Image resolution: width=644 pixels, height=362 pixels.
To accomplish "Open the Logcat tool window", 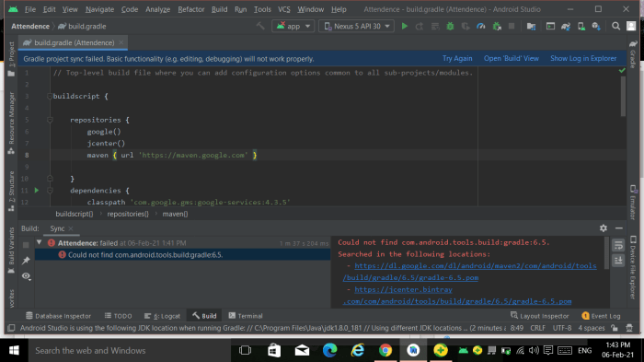I will coord(162,316).
